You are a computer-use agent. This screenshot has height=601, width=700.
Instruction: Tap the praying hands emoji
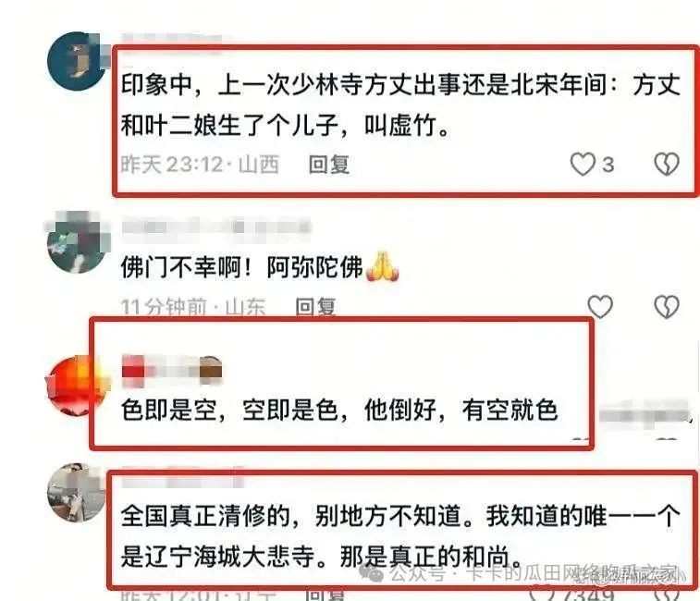pos(383,266)
